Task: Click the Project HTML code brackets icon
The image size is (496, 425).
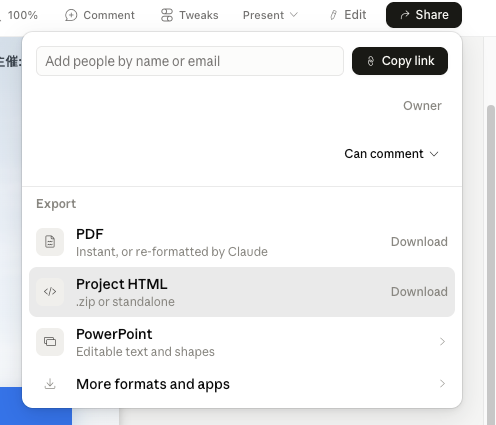Action: (50, 292)
